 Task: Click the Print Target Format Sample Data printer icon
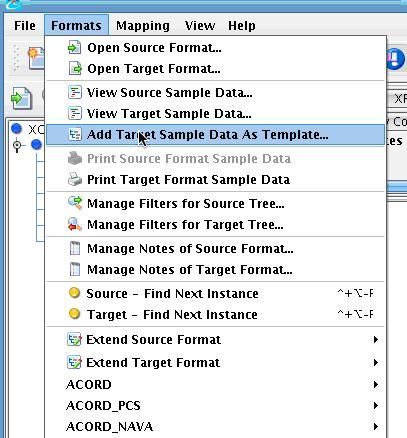[75, 180]
